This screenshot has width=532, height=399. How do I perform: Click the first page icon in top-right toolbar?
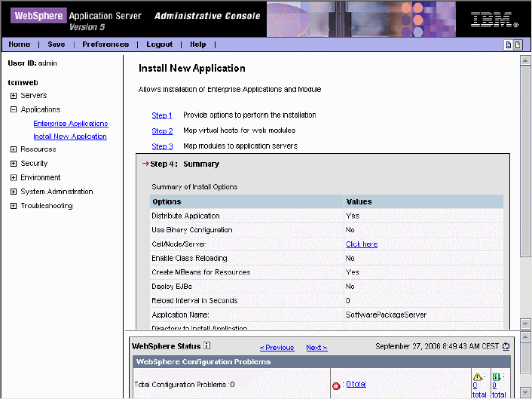tap(509, 45)
